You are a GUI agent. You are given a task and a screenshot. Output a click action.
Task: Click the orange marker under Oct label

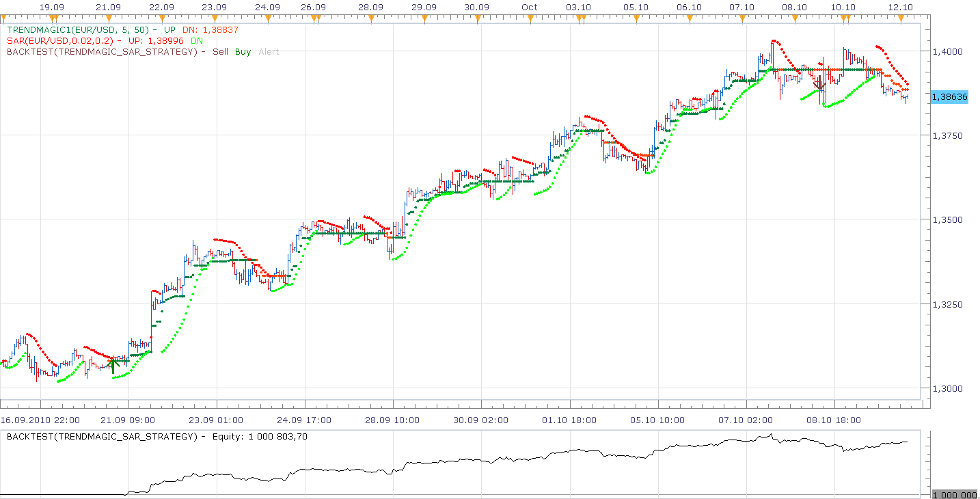[x=530, y=18]
